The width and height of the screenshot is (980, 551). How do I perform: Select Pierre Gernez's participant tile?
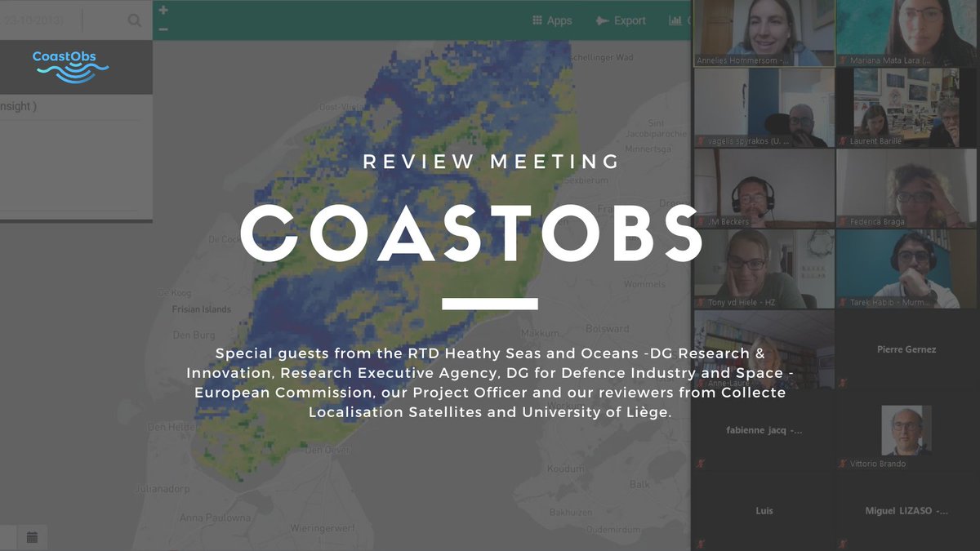907,349
